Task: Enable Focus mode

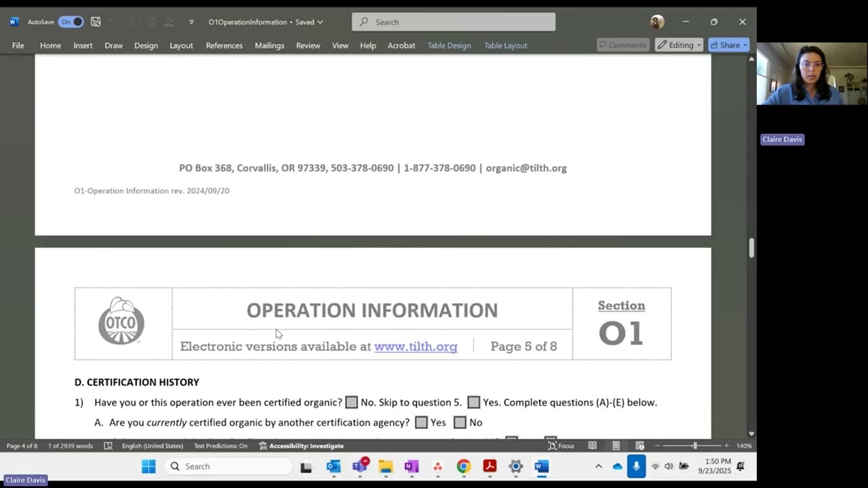Action: point(561,446)
